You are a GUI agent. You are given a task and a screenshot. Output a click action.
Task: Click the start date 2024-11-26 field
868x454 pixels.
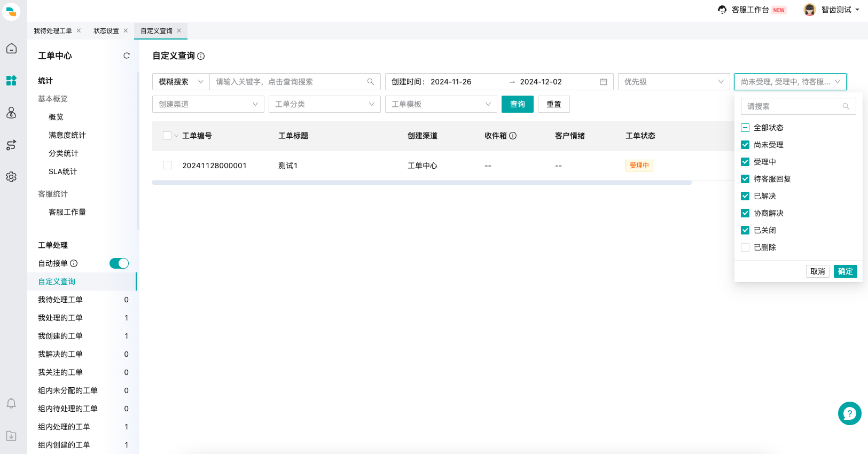(451, 82)
